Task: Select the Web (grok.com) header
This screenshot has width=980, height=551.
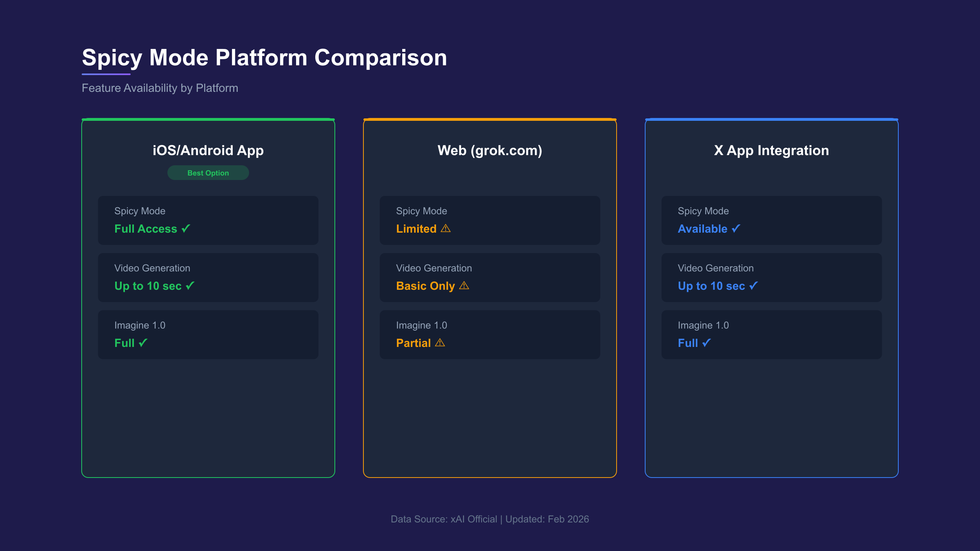Action: [x=490, y=150]
